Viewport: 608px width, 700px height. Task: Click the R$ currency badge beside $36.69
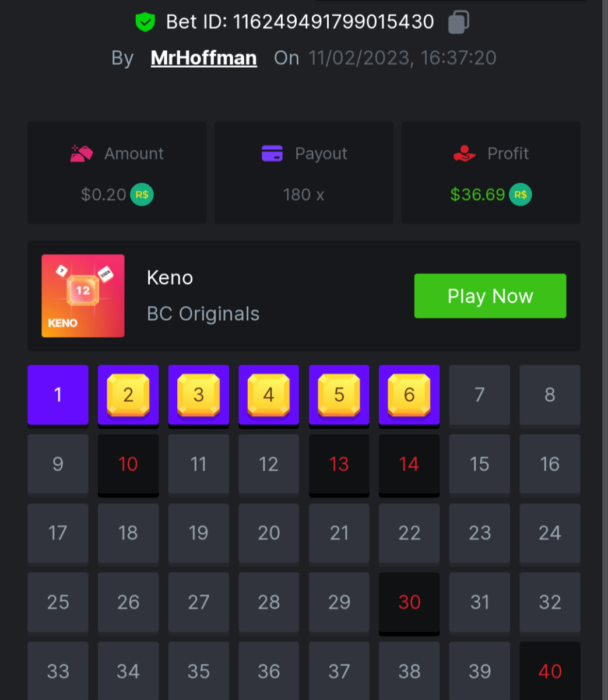pos(521,195)
